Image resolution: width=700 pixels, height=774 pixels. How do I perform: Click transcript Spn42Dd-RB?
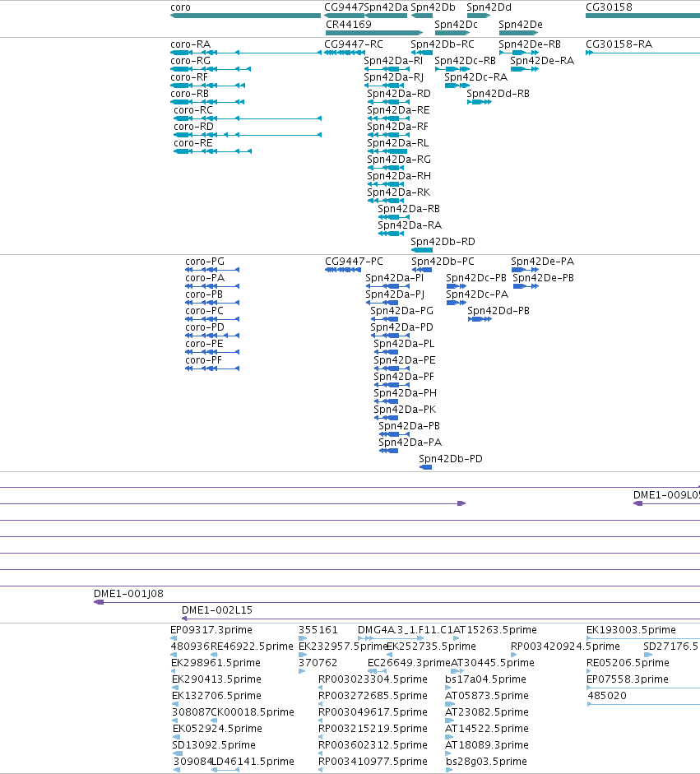(x=498, y=94)
